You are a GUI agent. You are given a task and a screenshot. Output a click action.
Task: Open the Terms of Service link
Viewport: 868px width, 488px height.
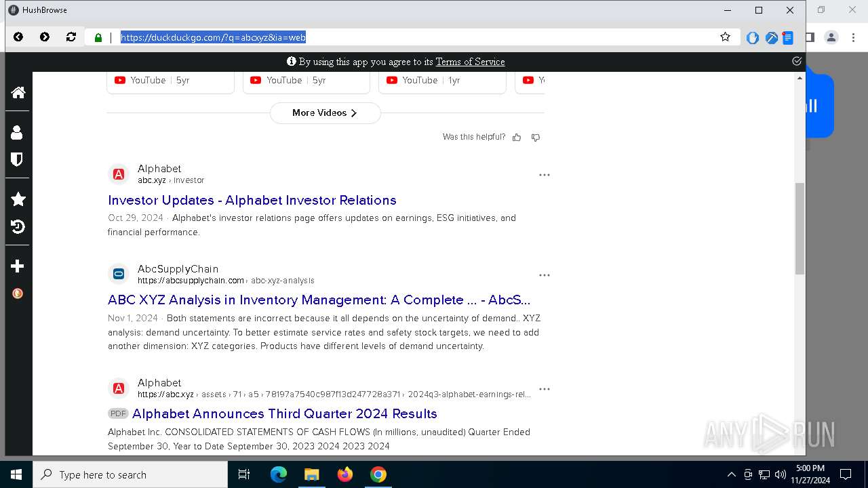pyautogui.click(x=470, y=62)
